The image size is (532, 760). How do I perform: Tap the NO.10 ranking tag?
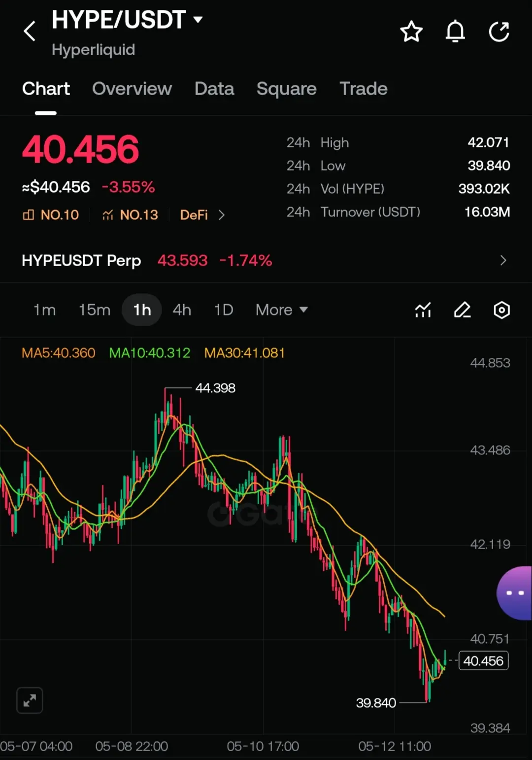pyautogui.click(x=51, y=215)
